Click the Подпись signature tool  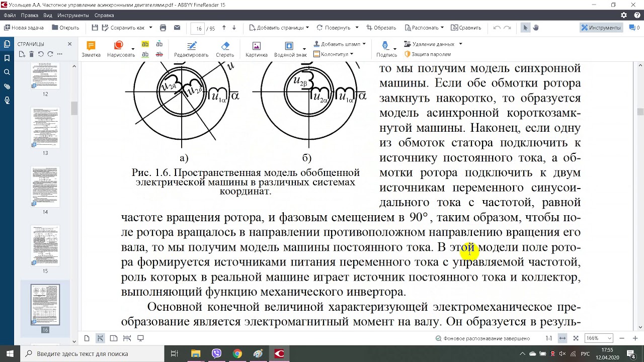click(386, 49)
